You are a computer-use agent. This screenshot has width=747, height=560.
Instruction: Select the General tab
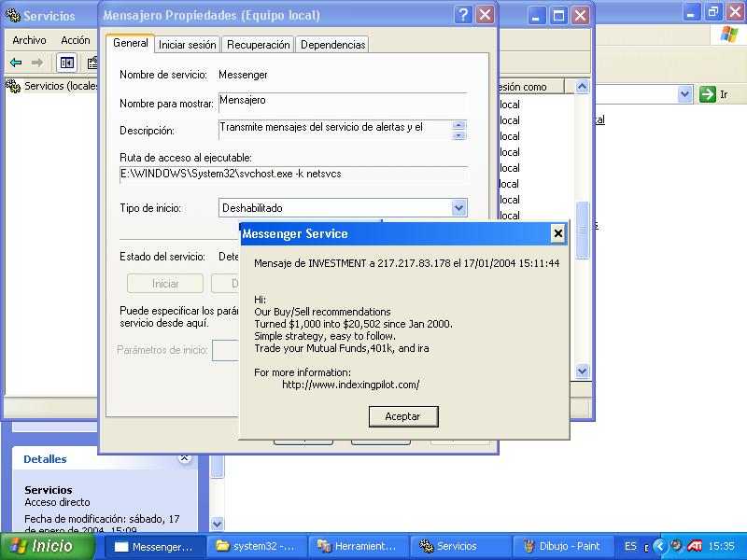(x=131, y=43)
